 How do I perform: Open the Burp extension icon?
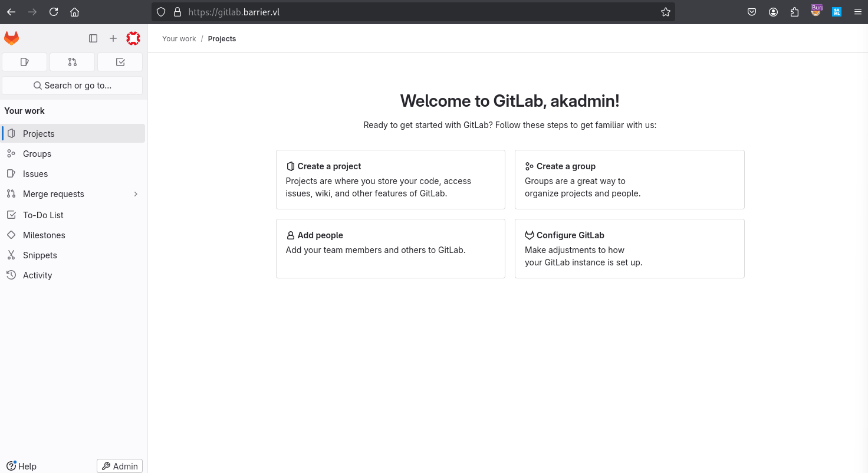pos(816,11)
